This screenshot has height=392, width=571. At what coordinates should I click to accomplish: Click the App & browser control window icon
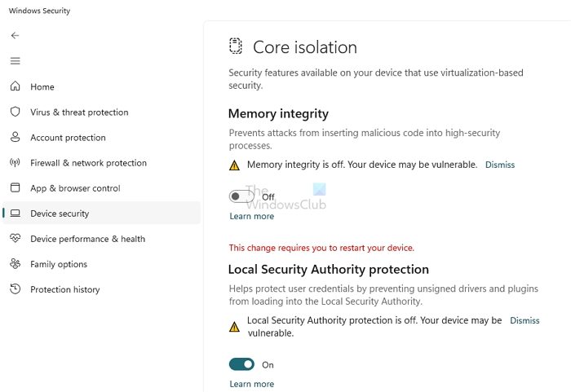tap(15, 187)
